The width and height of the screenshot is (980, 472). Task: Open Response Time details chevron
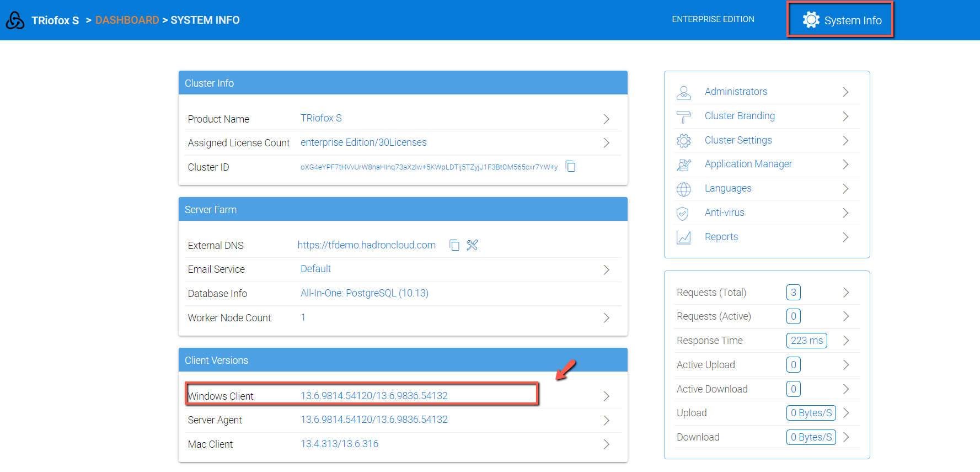[x=846, y=341]
